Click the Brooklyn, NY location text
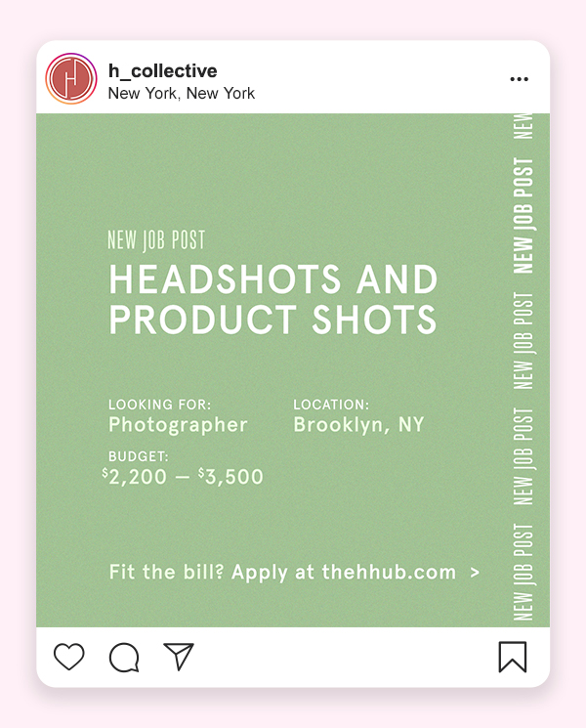Viewport: 586px width, 728px height. [x=358, y=425]
